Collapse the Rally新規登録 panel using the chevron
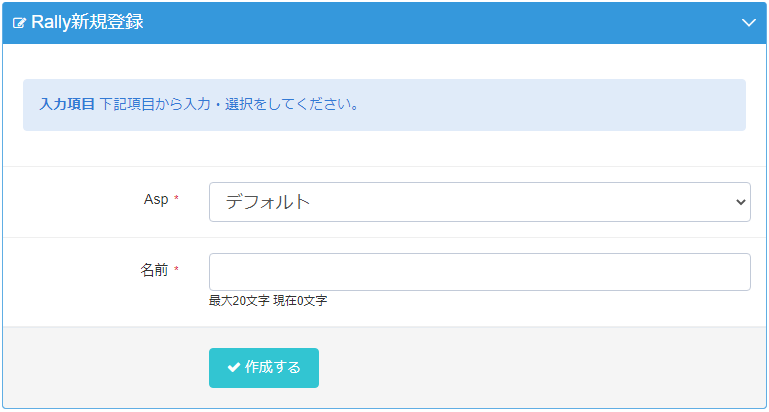 (748, 23)
